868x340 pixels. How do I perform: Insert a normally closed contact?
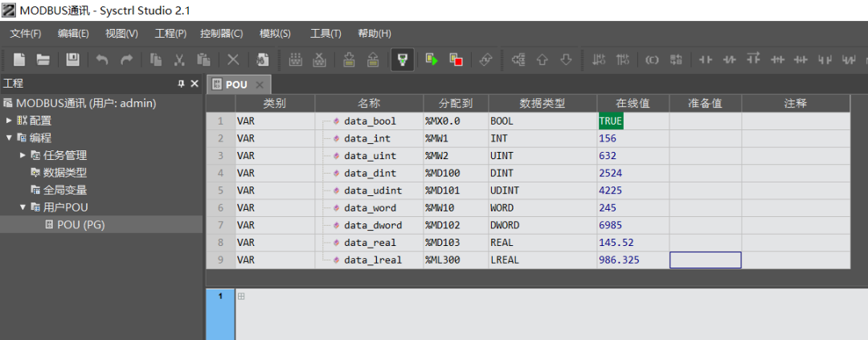tap(730, 59)
